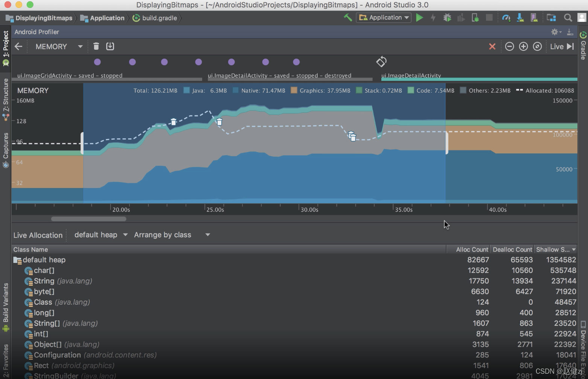Screen dimensions: 588x379
Task: Zoom out the timeline
Action: [509, 46]
